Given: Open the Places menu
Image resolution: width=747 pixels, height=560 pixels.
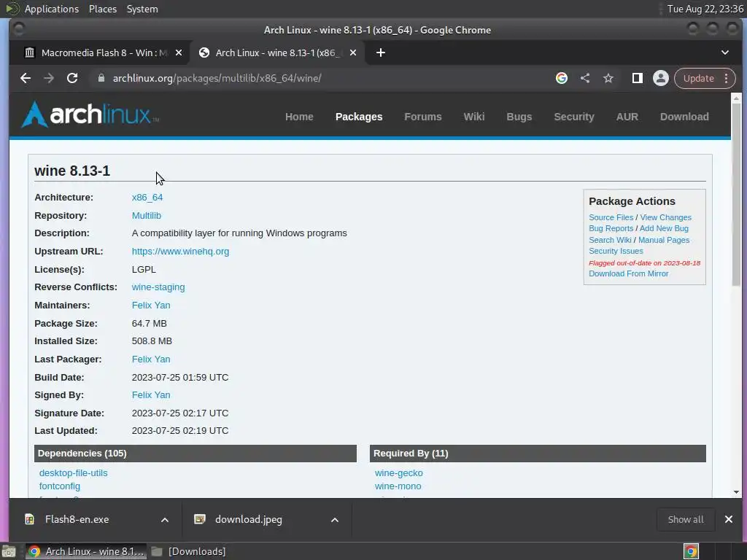Looking at the screenshot, I should 103,9.
